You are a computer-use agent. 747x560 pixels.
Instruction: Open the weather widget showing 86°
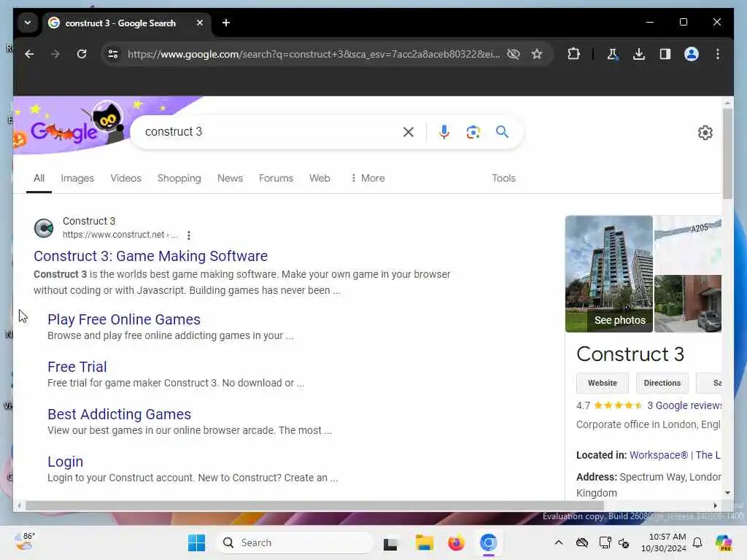[x=25, y=542]
